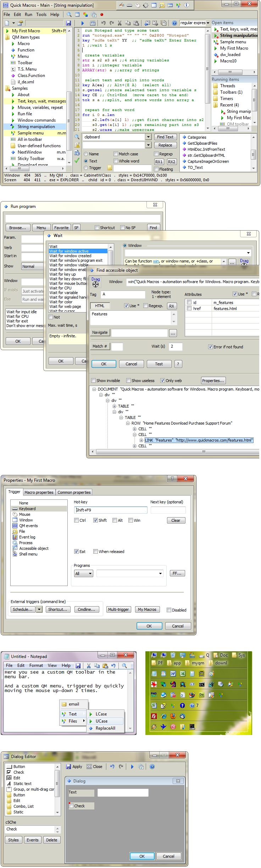Viewport: 261px width, 868px height.
Task: Switch to Common properties tab
Action: point(74,492)
